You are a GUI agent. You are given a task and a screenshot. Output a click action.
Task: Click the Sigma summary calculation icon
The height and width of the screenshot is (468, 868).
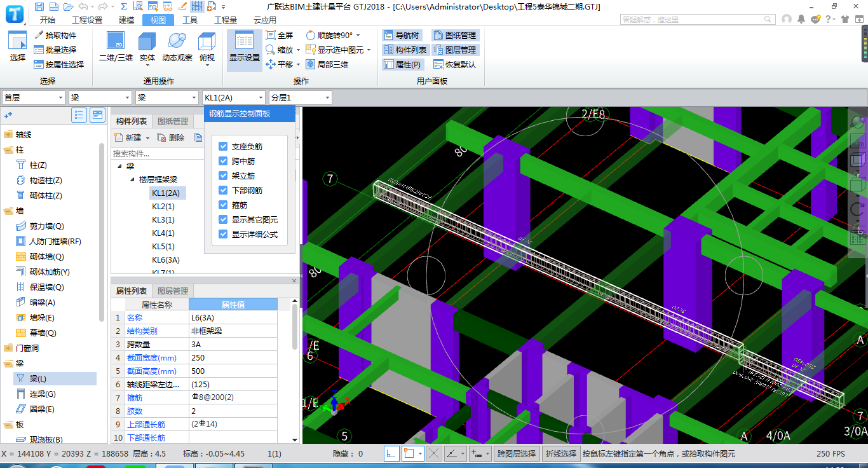[x=123, y=7]
